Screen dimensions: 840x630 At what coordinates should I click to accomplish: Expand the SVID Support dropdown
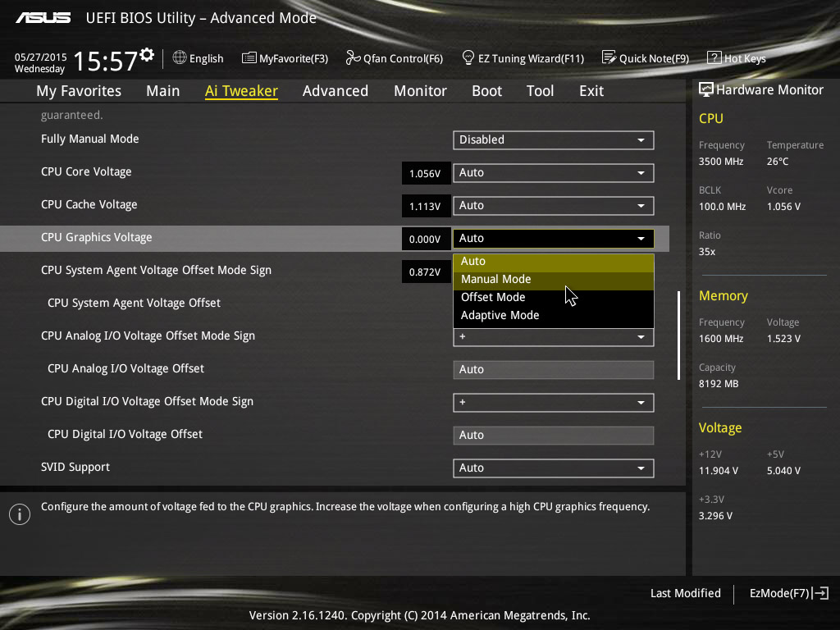point(553,468)
